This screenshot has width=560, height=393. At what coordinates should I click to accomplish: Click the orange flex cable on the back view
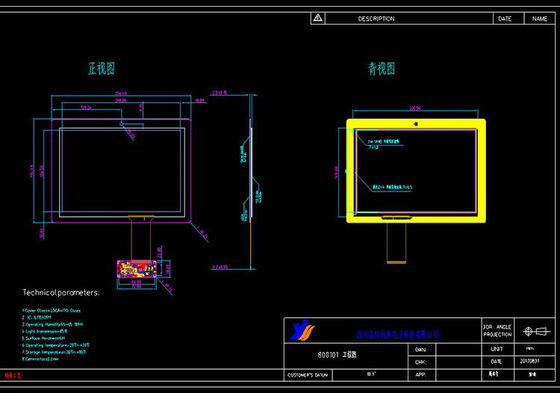pyautogui.click(x=396, y=243)
